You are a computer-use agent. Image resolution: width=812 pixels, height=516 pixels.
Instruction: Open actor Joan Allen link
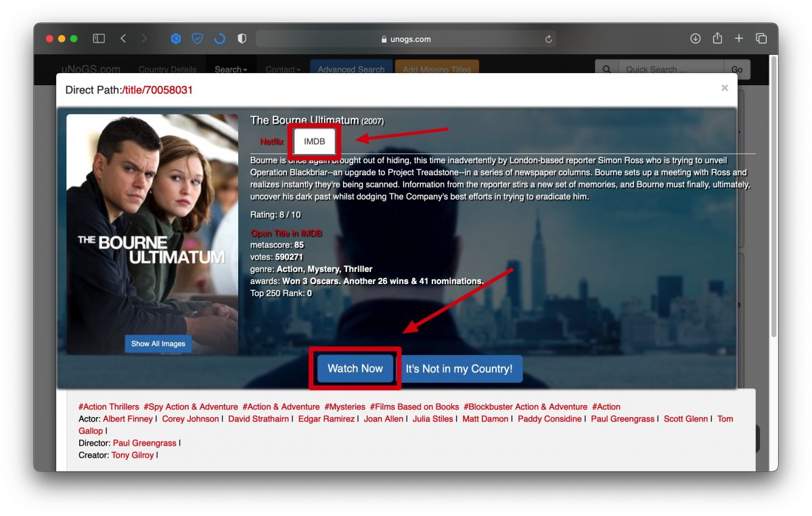(384, 419)
